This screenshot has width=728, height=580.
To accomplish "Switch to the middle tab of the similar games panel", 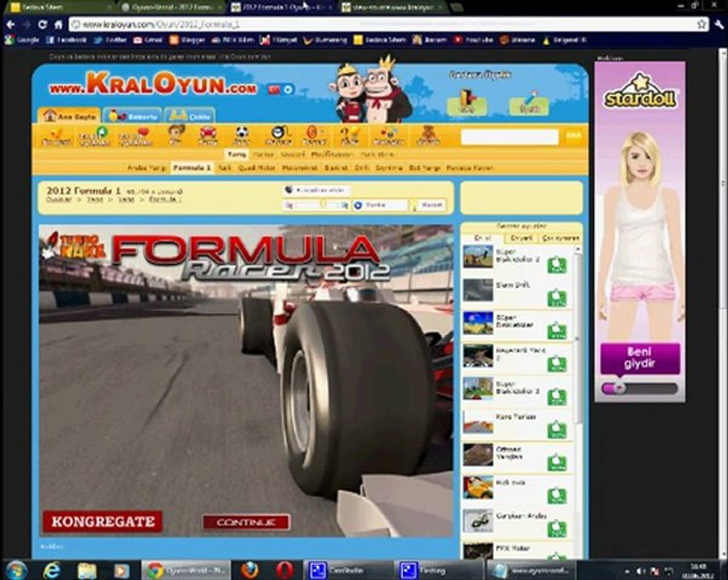I will click(x=522, y=238).
